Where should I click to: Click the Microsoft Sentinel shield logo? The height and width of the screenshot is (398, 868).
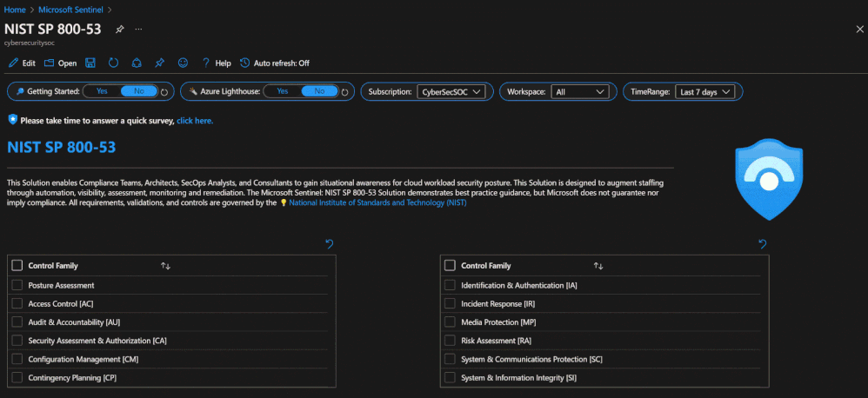[x=769, y=179]
